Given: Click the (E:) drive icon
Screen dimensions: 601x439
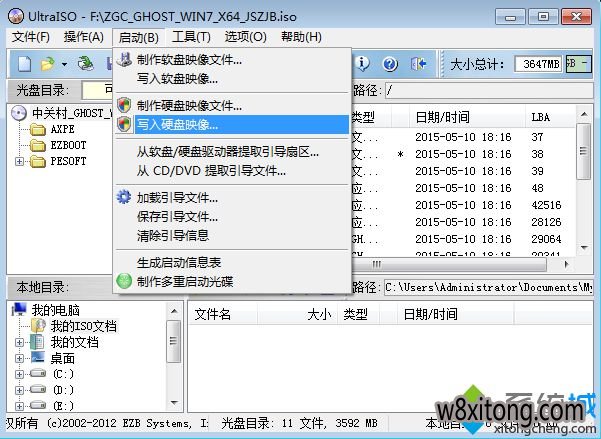Looking at the screenshot, I should pos(38,405).
